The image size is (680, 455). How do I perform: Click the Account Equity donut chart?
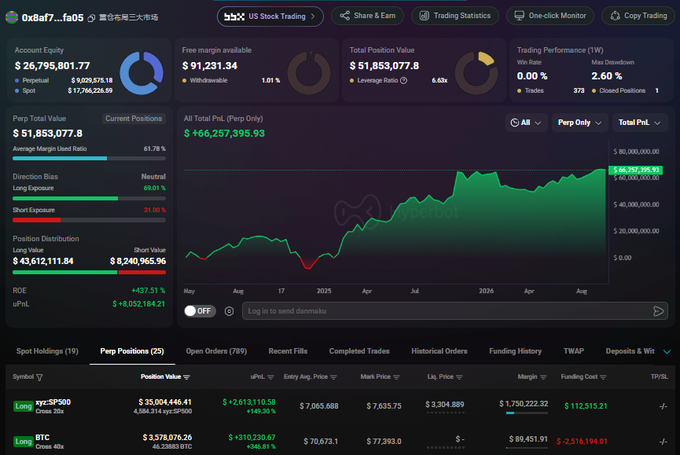click(141, 73)
